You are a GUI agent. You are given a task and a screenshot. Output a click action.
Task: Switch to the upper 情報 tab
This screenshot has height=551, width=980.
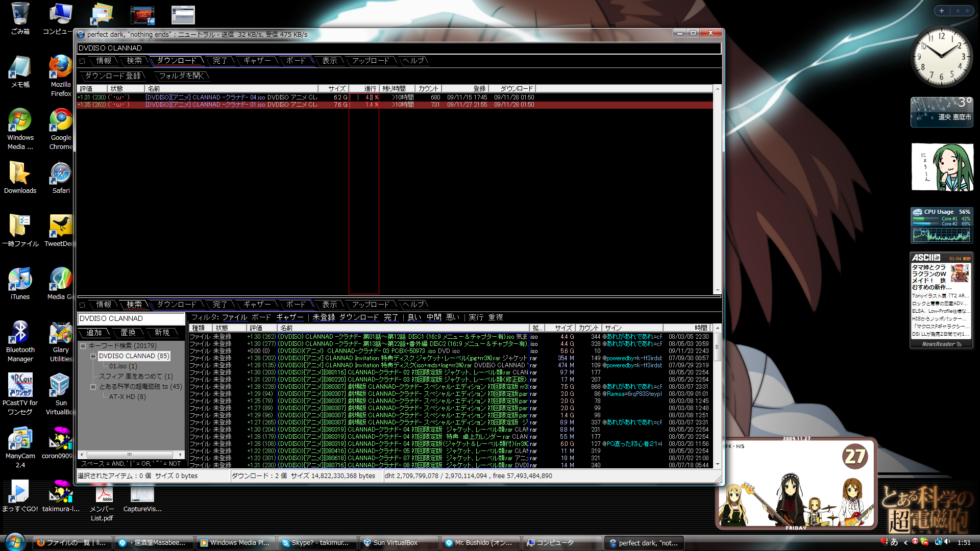tap(104, 61)
